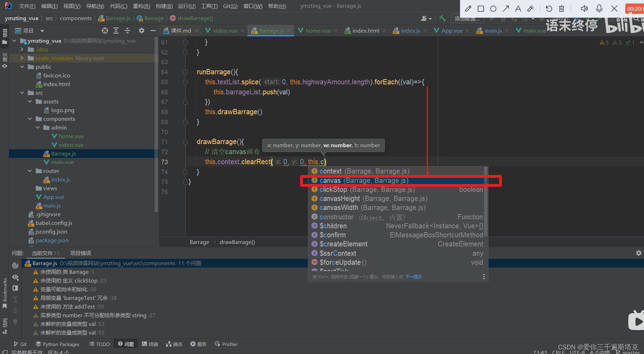Image resolution: width=644 pixels, height=354 pixels.
Task: Close the Barrage.js editor tab
Action: [289, 30]
